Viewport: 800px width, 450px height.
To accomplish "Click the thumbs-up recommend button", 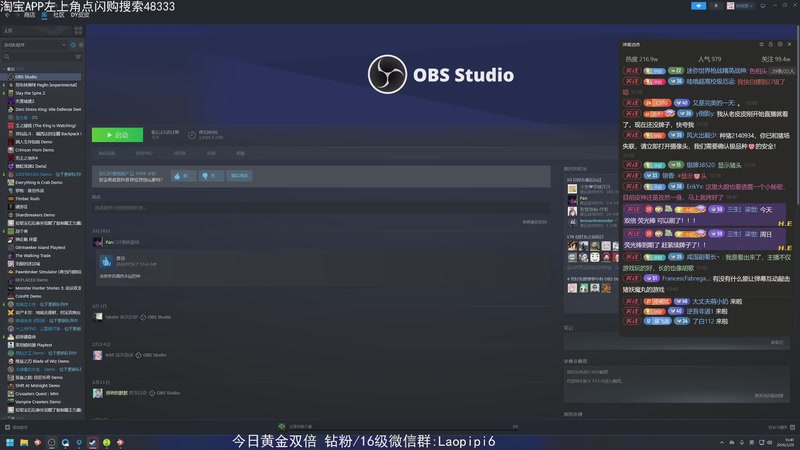I will (x=182, y=176).
